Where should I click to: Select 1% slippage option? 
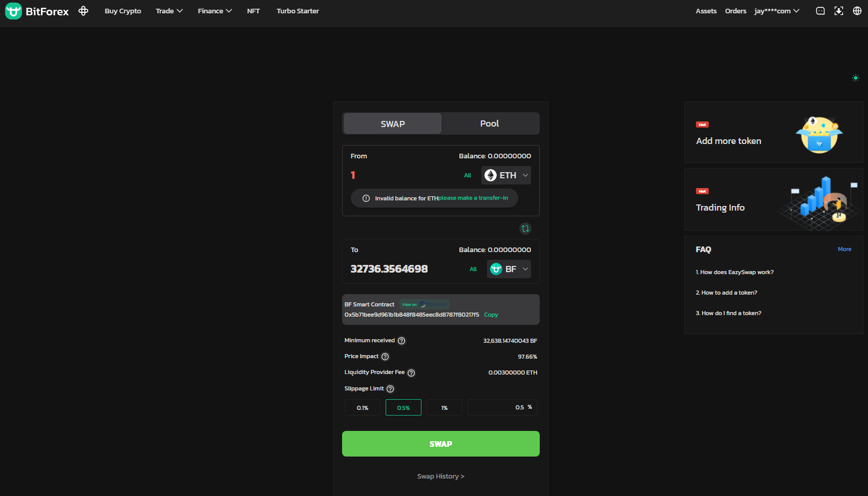(444, 408)
